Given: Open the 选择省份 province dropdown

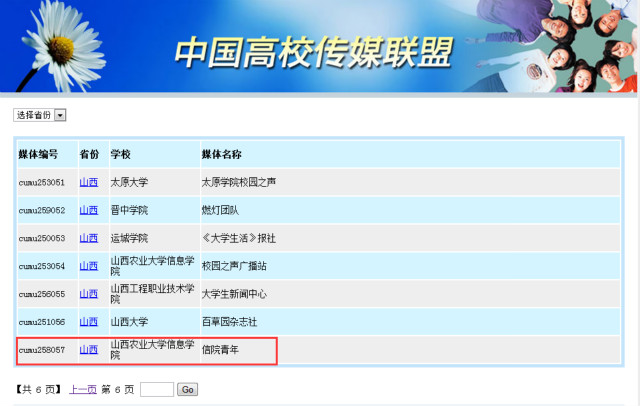Looking at the screenshot, I should [40, 115].
